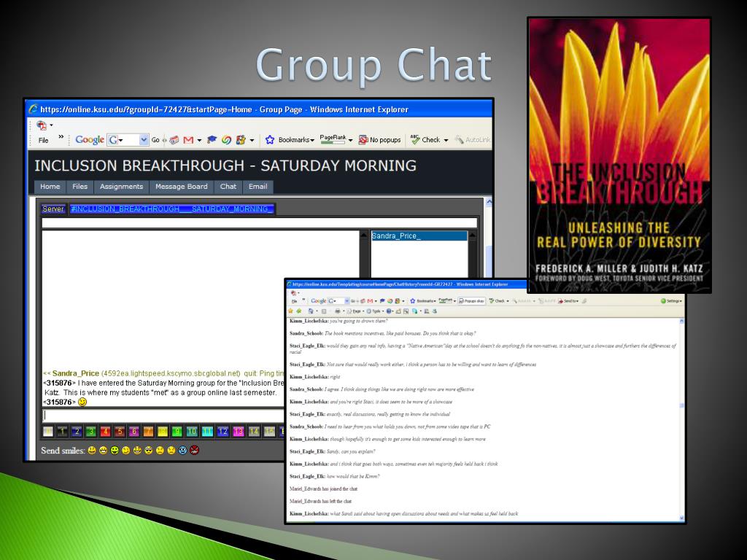Image resolution: width=747 pixels, height=560 pixels.
Task: Send the red angry smiley
Action: coord(194,450)
